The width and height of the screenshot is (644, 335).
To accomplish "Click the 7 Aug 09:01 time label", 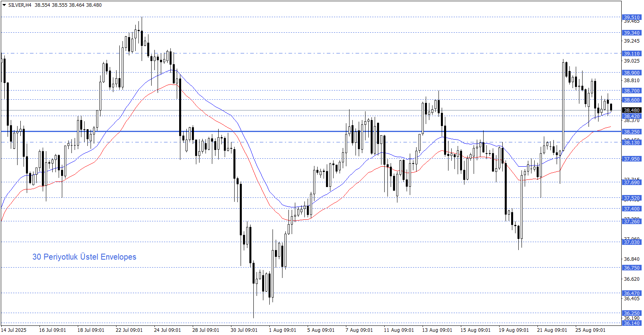I will pyautogui.click(x=359, y=330).
